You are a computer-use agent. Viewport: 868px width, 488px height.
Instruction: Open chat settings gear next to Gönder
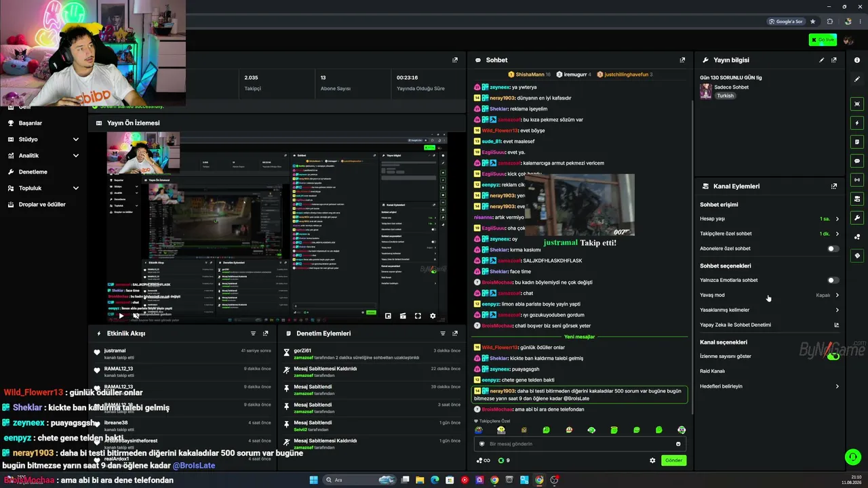click(x=652, y=460)
